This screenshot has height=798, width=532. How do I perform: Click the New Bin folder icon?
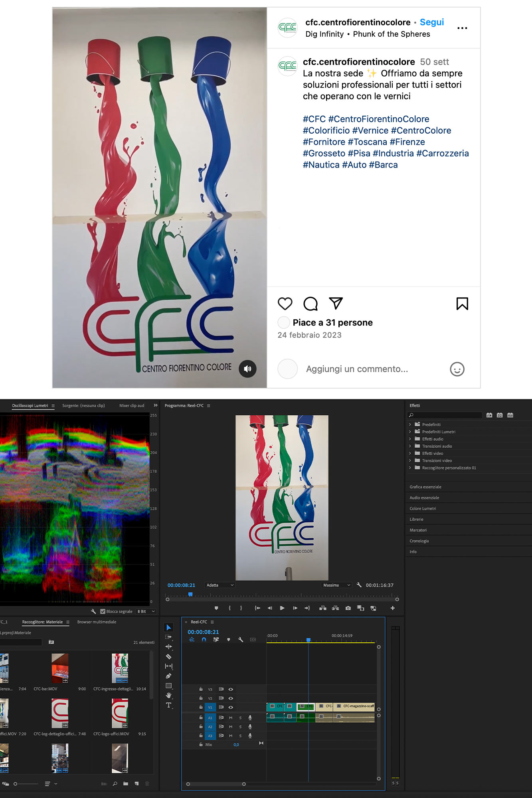click(126, 784)
